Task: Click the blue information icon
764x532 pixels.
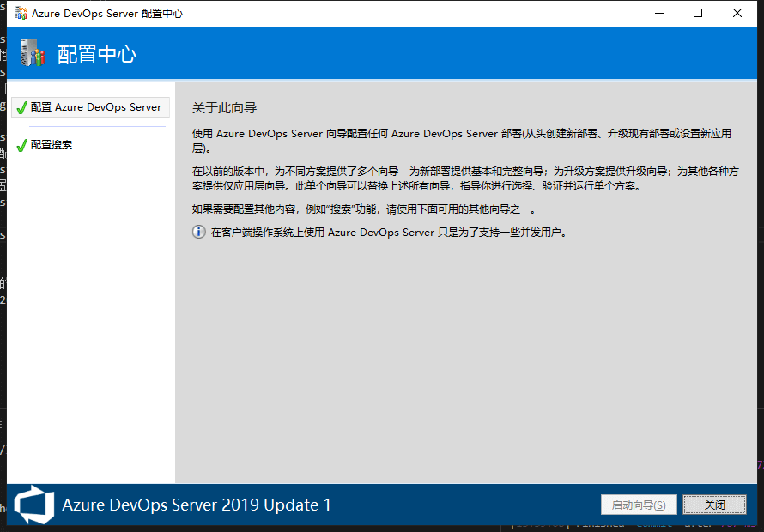Action: point(198,232)
